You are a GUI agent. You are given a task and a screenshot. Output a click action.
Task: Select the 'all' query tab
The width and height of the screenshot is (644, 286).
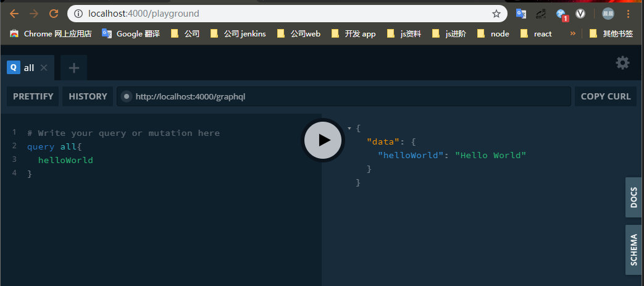pos(27,68)
